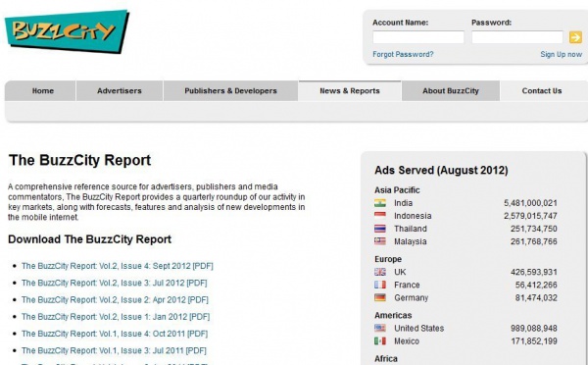Click the Germany country name
The image size is (588, 365).
point(411,297)
